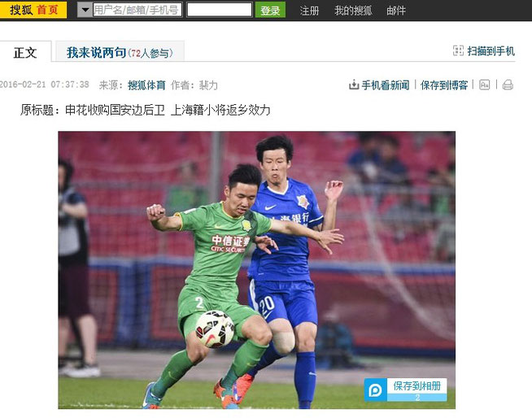Click the download icon beside 手机看新闻
The image size is (532, 418).
[354, 85]
